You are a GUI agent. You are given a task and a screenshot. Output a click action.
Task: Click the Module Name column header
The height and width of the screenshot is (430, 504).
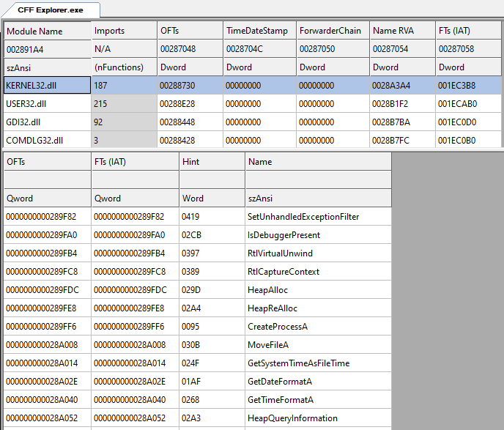[x=48, y=31]
